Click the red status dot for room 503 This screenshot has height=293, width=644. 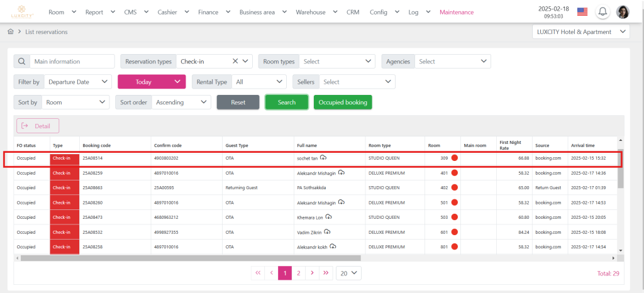pyautogui.click(x=454, y=217)
